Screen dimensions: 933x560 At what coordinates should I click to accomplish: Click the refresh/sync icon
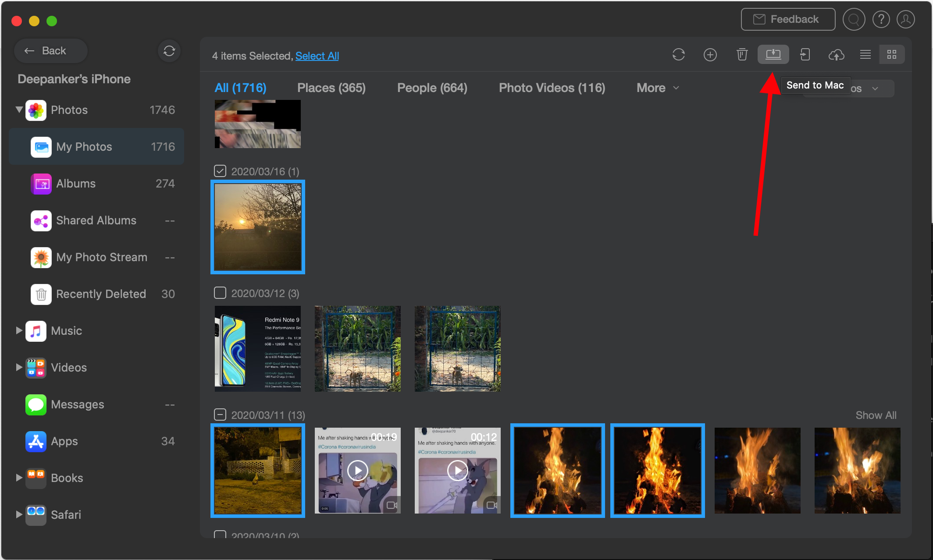(x=679, y=55)
